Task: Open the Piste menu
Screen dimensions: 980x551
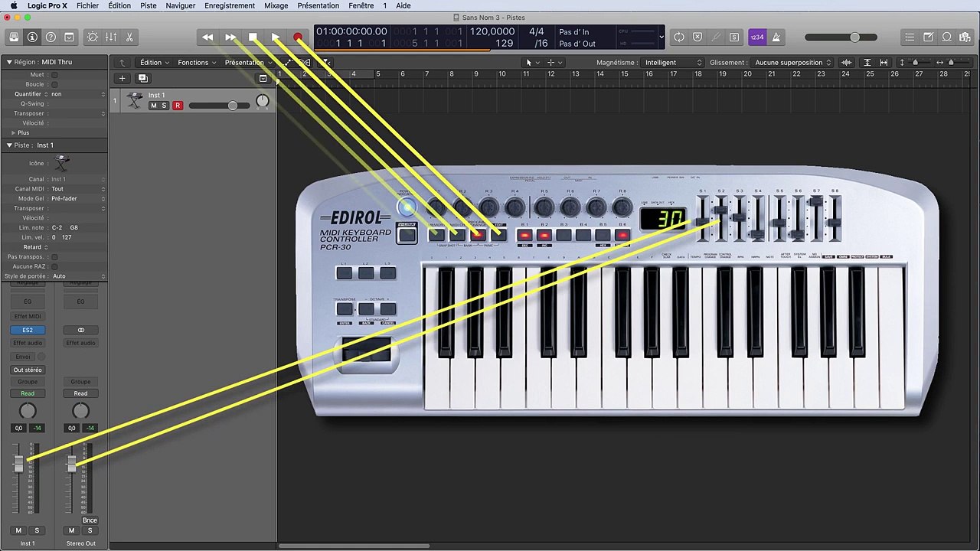Action: [149, 5]
